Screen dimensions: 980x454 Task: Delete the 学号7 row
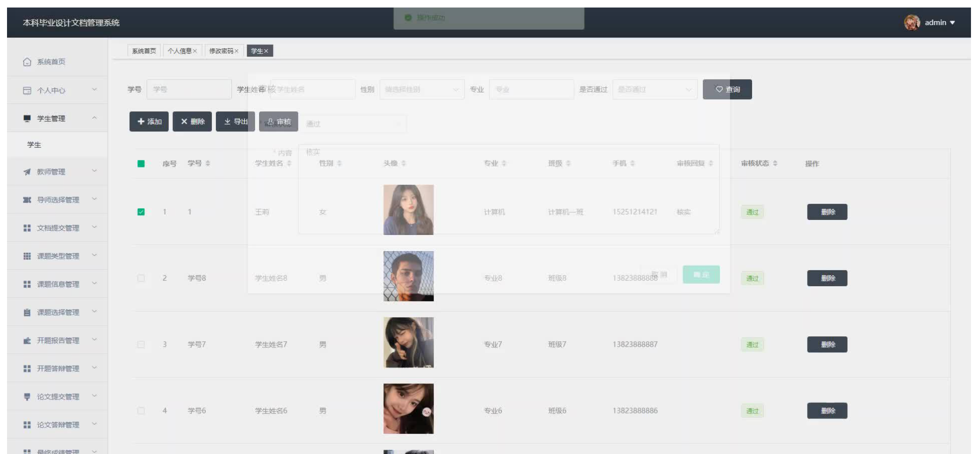coord(827,344)
